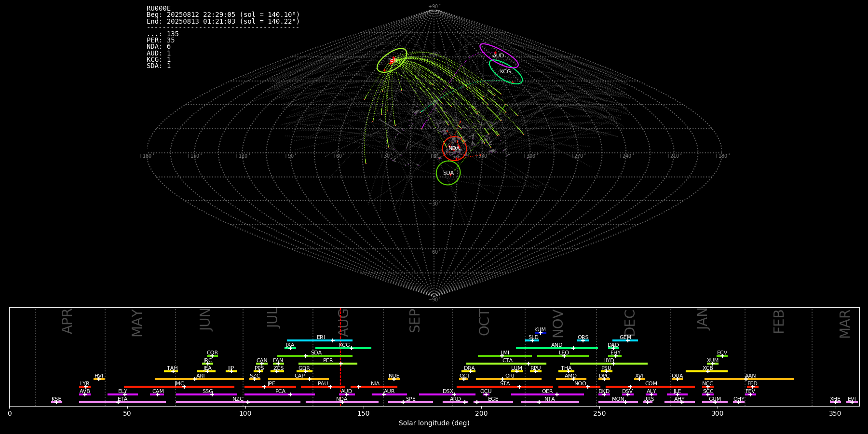
Task: Click the 'AUD: 1' count in legend
Action: (159, 53)
